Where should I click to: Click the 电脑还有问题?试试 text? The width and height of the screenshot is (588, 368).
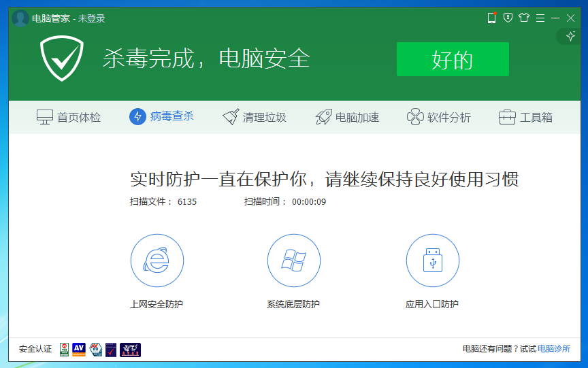tap(499, 349)
